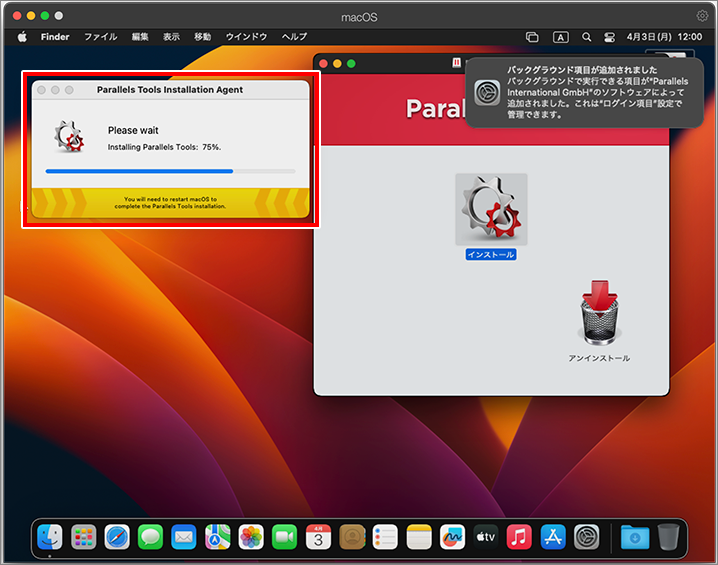Open Contacts app in the Dock
The image size is (718, 565).
352,537
